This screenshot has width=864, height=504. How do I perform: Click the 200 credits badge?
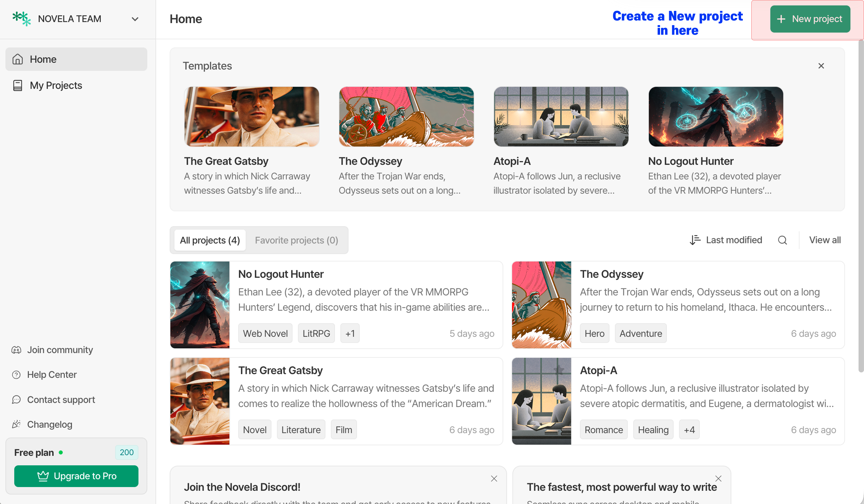tap(127, 452)
